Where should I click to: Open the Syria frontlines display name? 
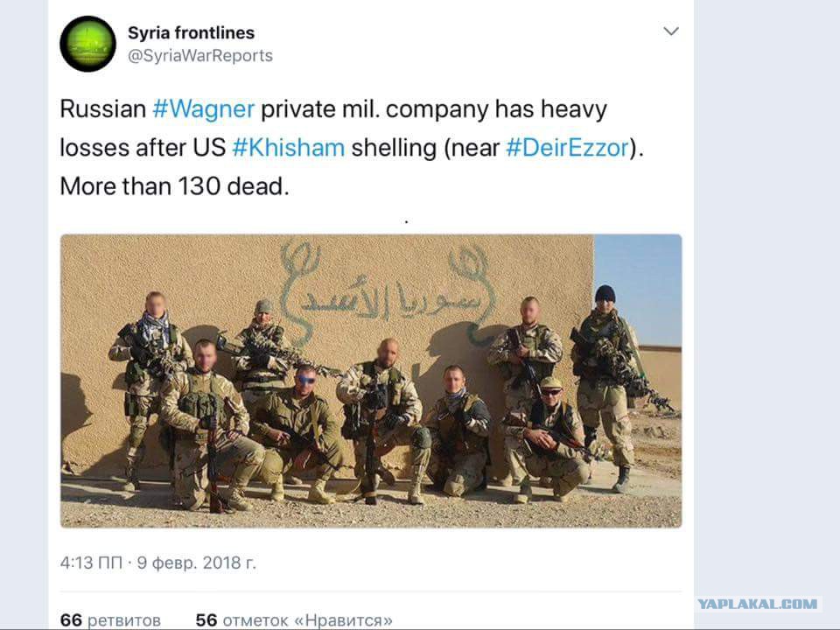tap(191, 32)
